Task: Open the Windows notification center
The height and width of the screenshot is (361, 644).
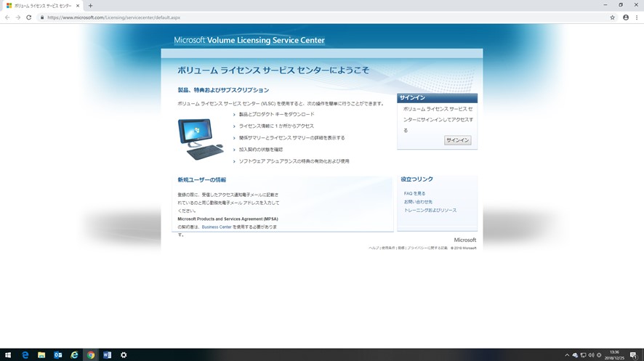Action: tap(633, 355)
